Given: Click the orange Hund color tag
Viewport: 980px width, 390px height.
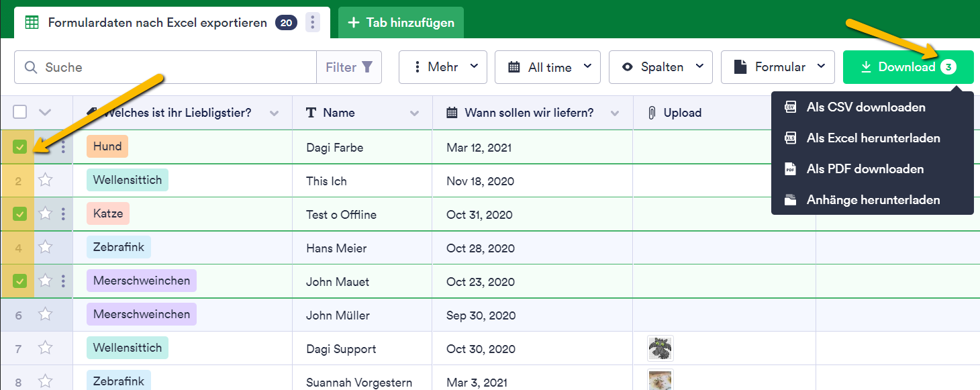Looking at the screenshot, I should click(x=107, y=147).
